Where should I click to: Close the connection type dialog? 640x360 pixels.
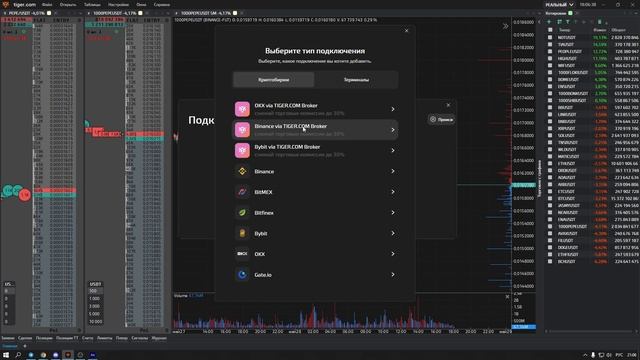[x=406, y=31]
